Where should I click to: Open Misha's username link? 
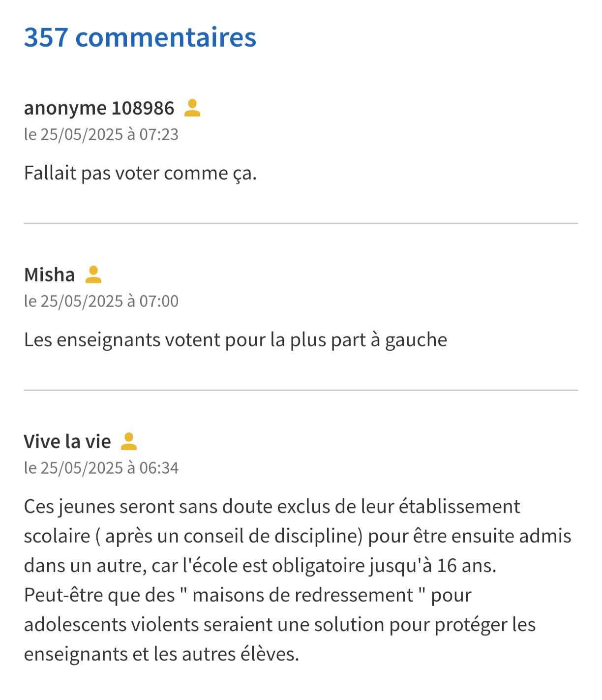[49, 274]
